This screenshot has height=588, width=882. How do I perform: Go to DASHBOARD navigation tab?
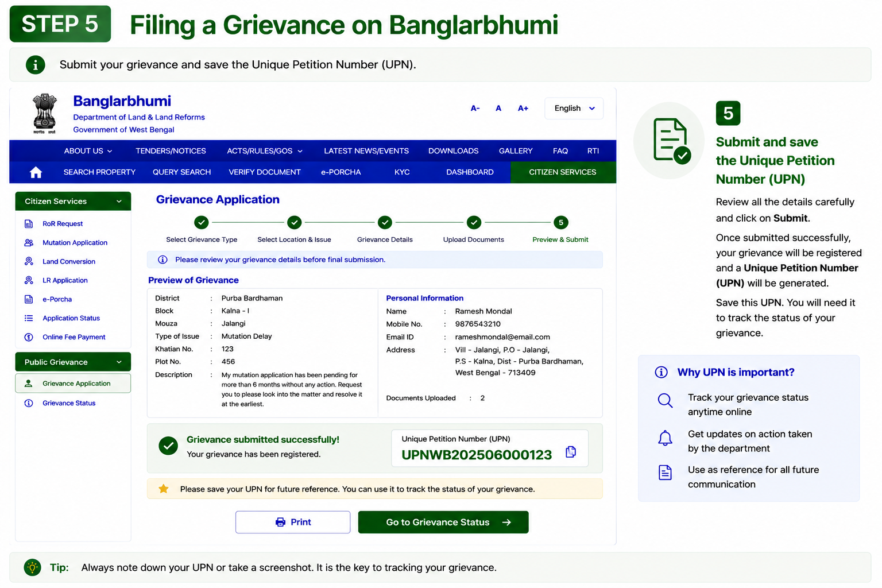point(470,172)
